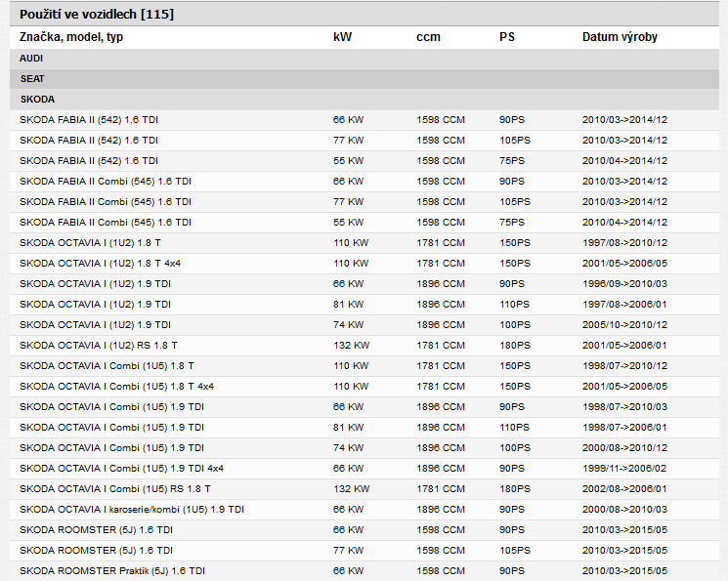Select OCTAVIA I karoserie/kombi (1U5) 1.9 TDI row

point(364,510)
